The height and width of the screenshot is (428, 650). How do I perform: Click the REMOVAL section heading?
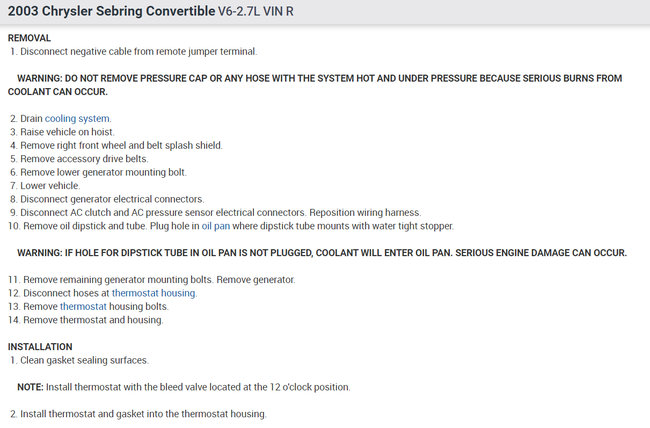[29, 37]
